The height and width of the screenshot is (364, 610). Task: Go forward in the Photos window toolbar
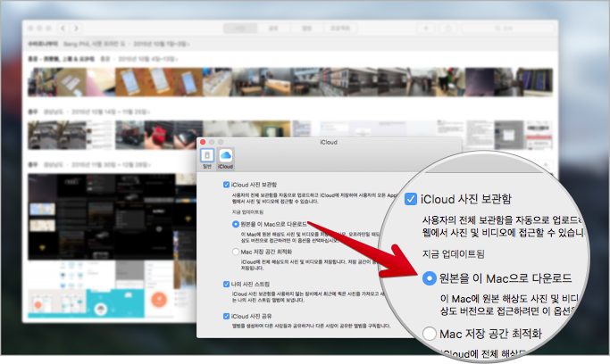pos(76,29)
